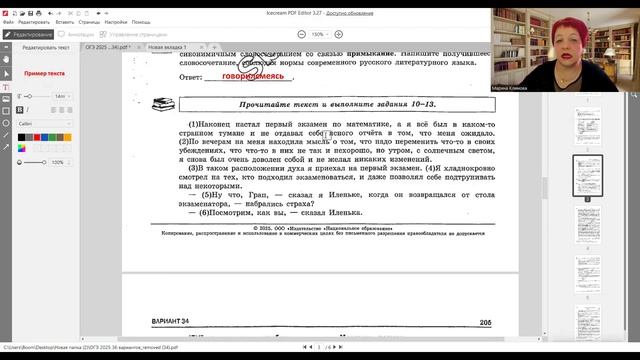The width and height of the screenshot is (640, 360).
Task: Open the font size dropdown
Action: click(x=62, y=96)
